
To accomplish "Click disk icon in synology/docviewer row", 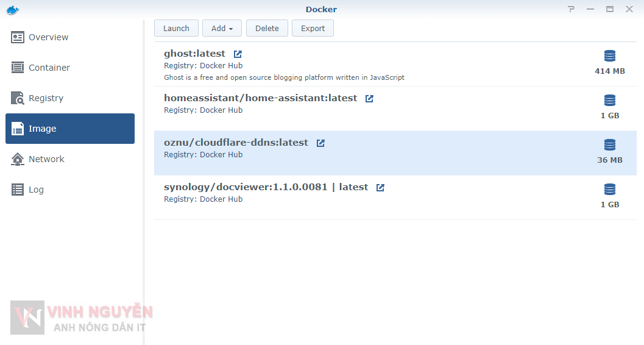I will coord(610,190).
